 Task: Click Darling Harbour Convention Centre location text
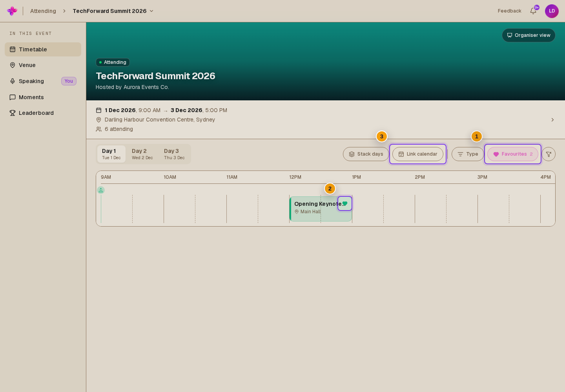tap(160, 120)
